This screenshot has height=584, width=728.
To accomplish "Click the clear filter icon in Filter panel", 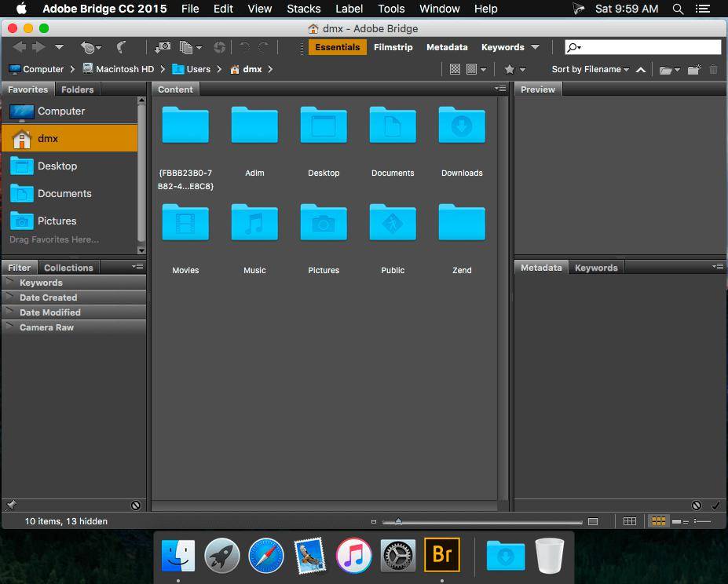I will 136,506.
